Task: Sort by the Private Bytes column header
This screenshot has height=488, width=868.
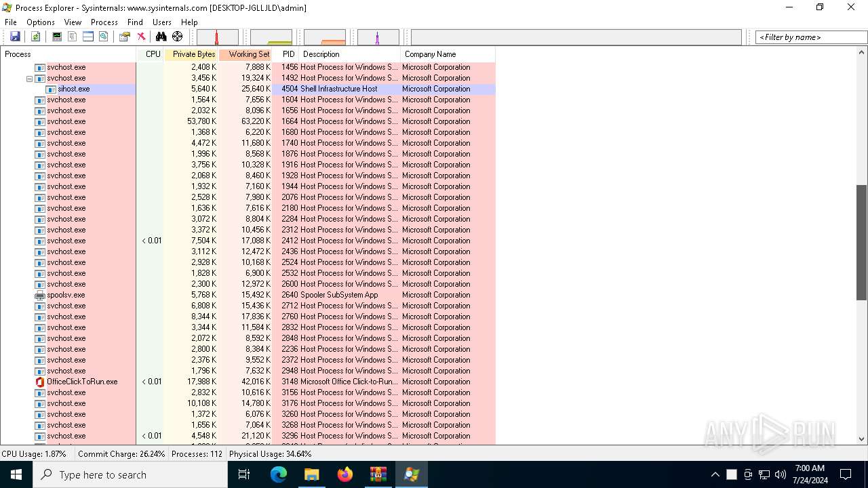Action: click(191, 54)
